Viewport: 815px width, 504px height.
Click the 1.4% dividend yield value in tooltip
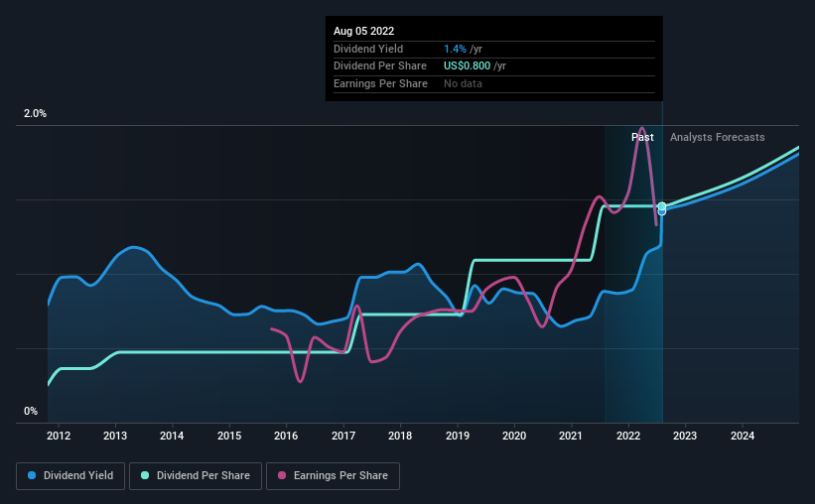pyautogui.click(x=455, y=49)
